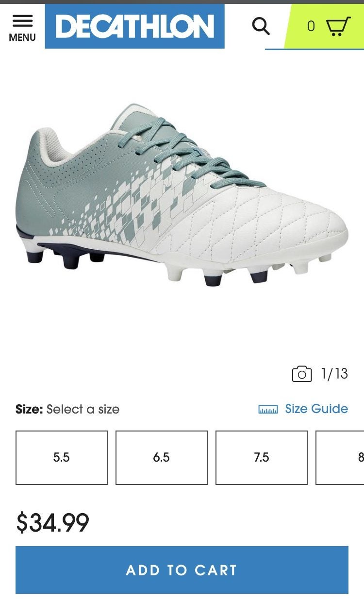364x604 pixels.
Task: Go home via the Decathlon logo
Action: point(135,26)
